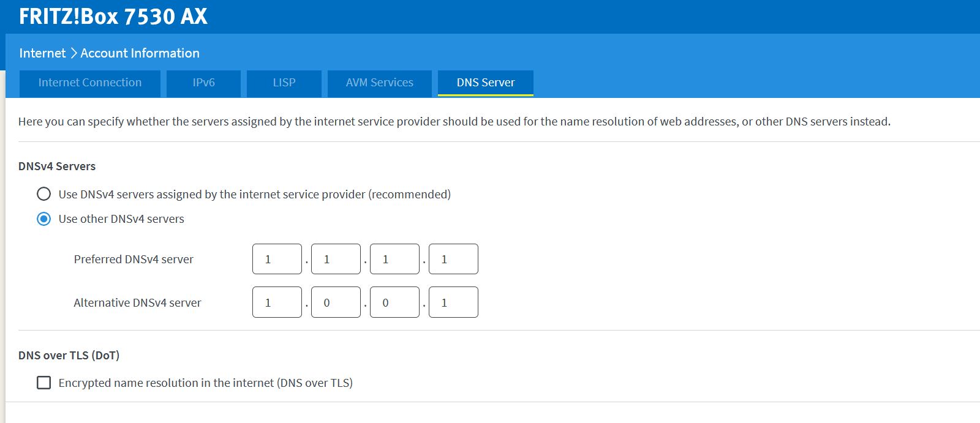Click the DNS server description paragraph text
Screen dimensions: 980x423
(x=454, y=121)
